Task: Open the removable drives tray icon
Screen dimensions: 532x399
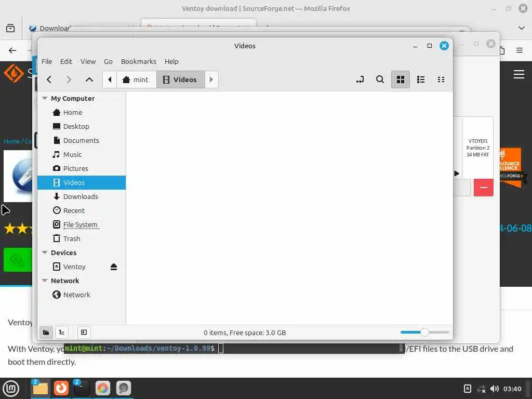Action: point(468,389)
